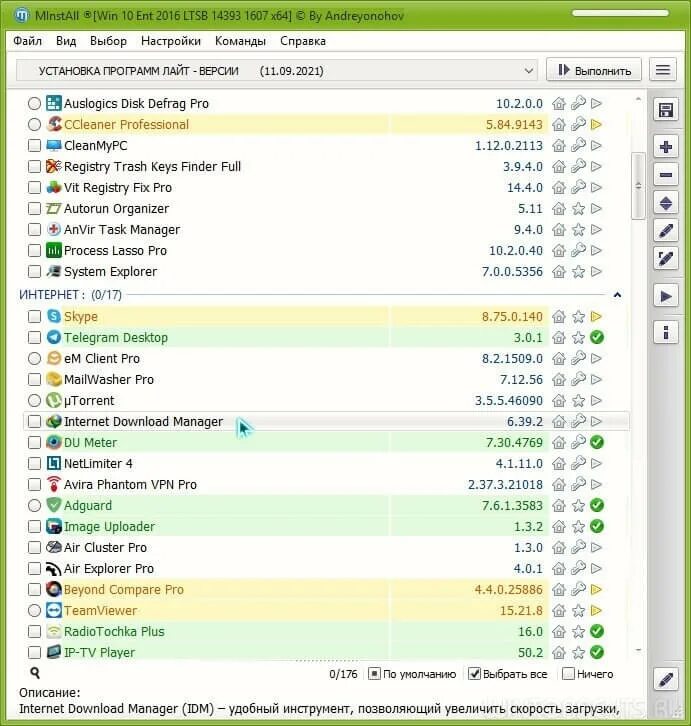Toggle the Выбрать все checkbox
Image resolution: width=691 pixels, height=726 pixels.
[x=474, y=674]
